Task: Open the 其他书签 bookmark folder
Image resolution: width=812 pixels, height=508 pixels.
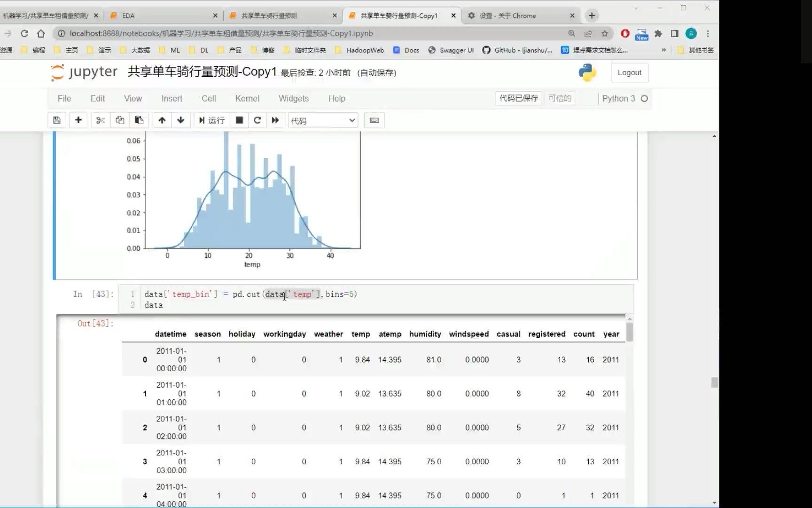Action: pos(695,50)
